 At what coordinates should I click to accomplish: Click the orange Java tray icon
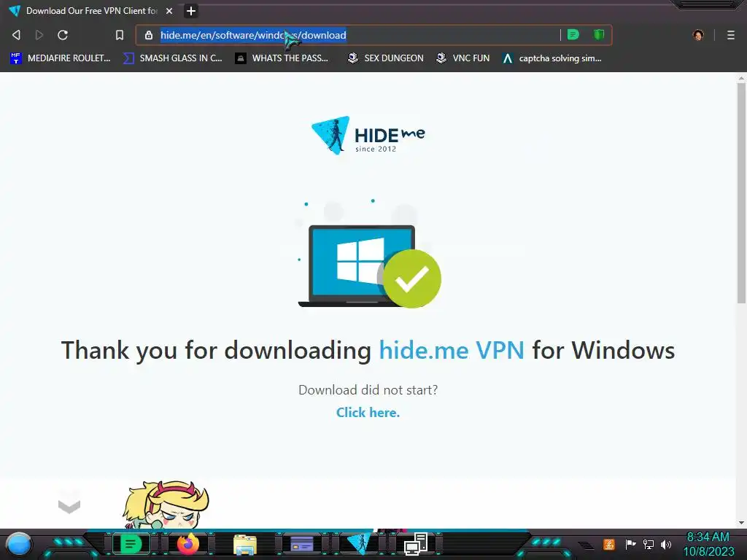click(609, 544)
